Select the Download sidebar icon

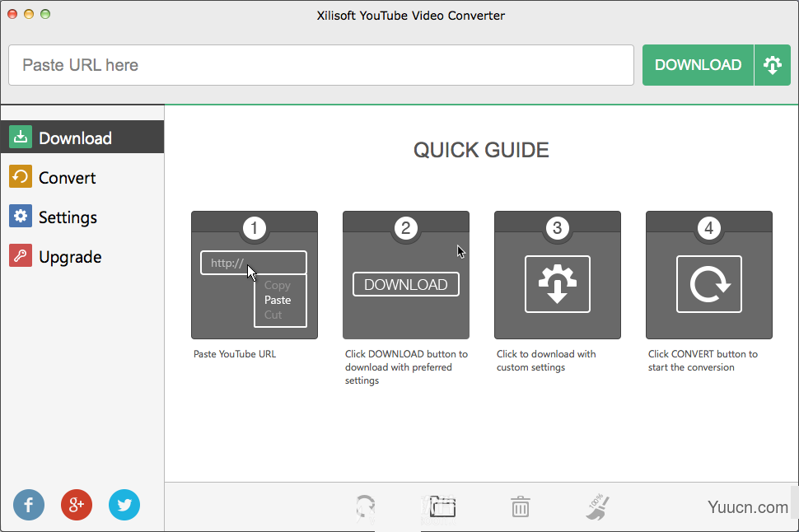coord(21,137)
